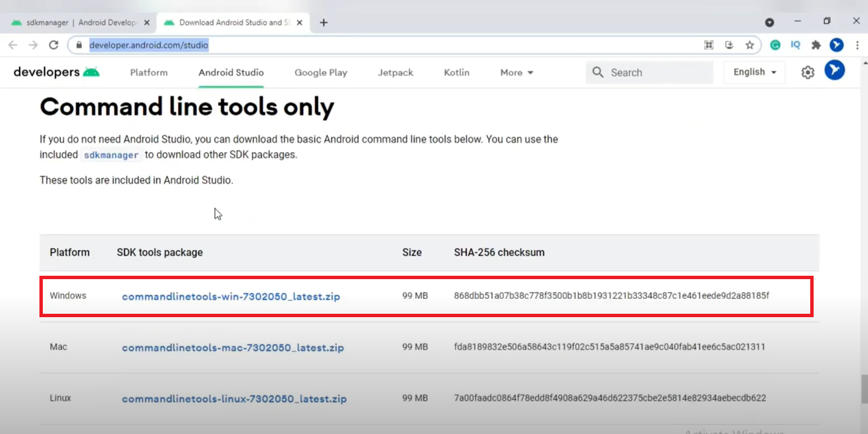Close the sdkmanager tab

147,22
